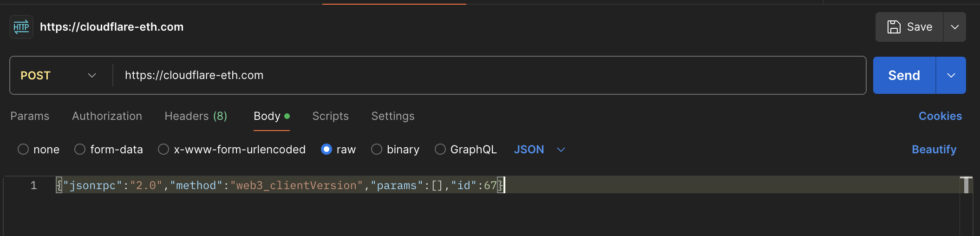
Task: Switch to the Params tab
Action: [30, 116]
